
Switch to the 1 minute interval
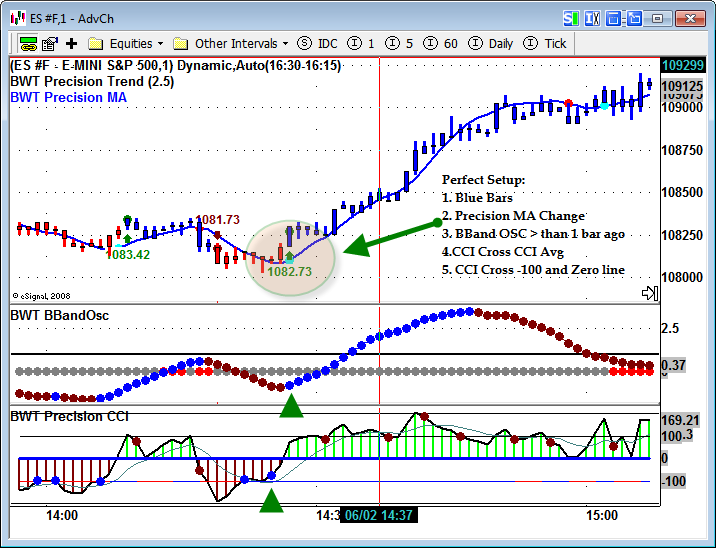[361, 44]
